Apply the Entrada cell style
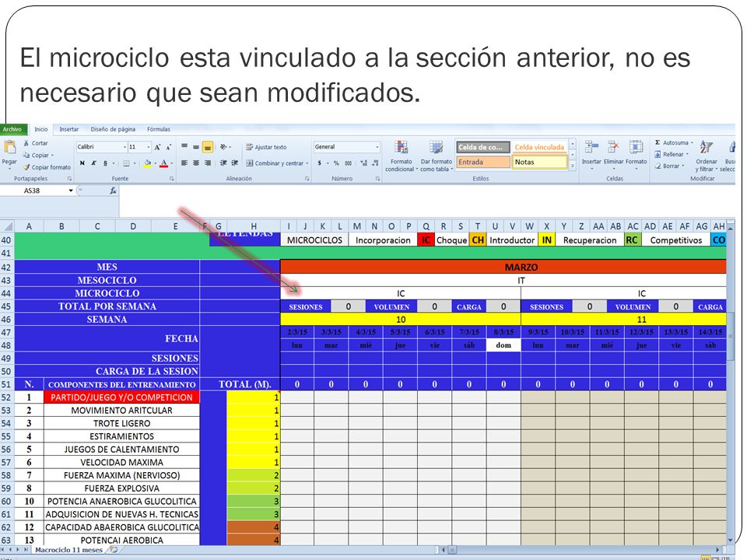The height and width of the screenshot is (560, 747). point(483,162)
